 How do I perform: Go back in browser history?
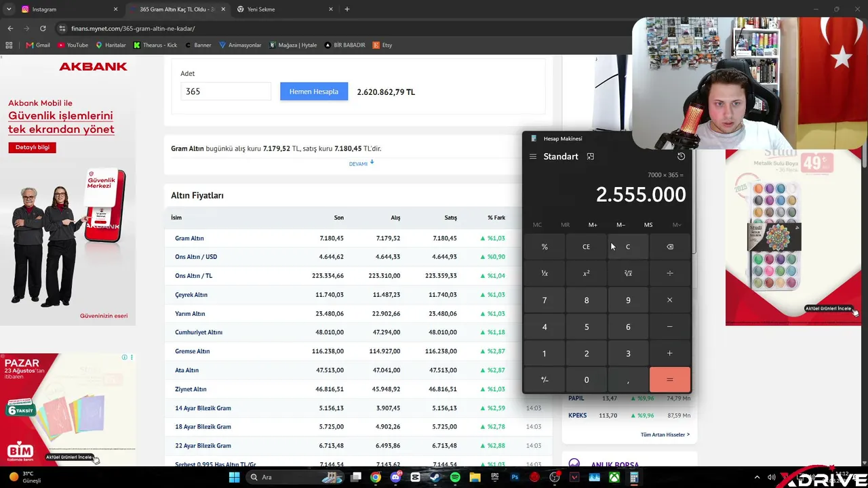click(x=10, y=28)
